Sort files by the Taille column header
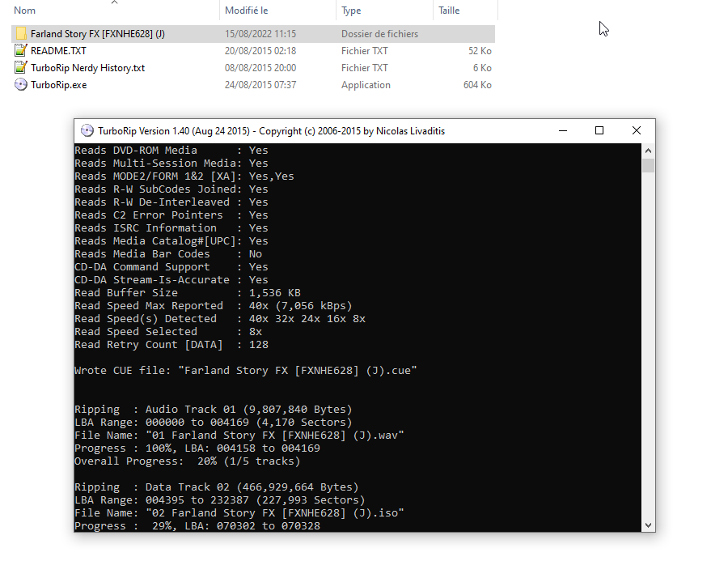This screenshot has height=561, width=728. (449, 11)
